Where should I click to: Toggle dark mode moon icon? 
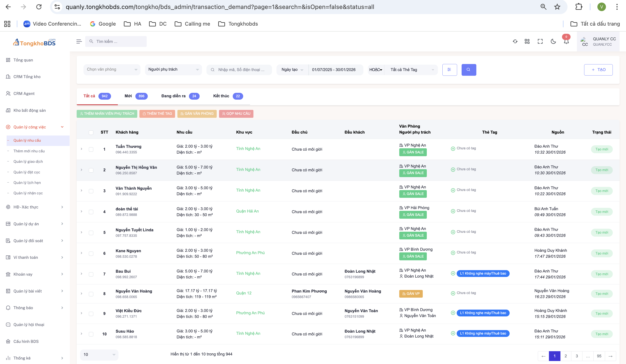click(553, 41)
